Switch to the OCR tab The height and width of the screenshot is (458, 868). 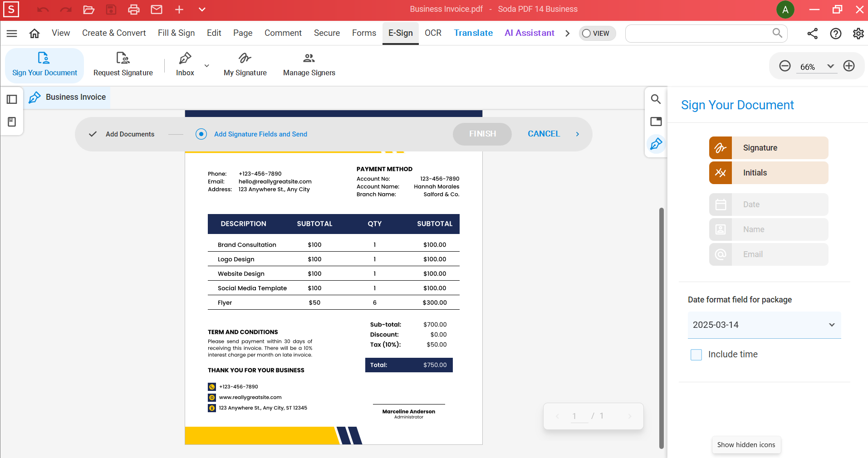[x=433, y=33]
